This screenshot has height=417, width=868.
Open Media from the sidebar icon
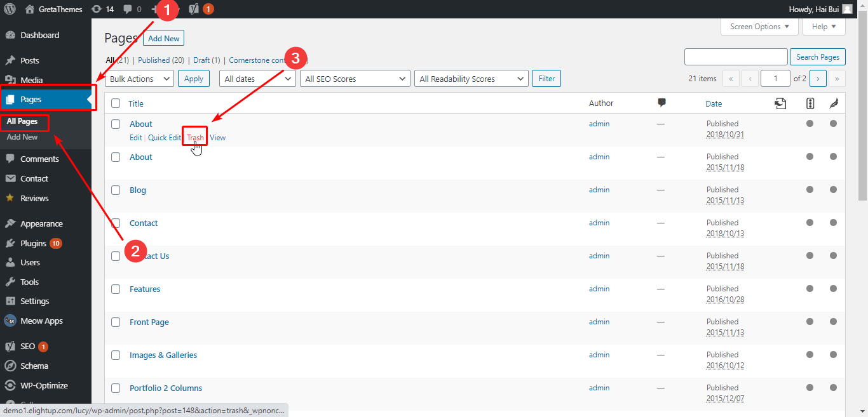point(13,79)
